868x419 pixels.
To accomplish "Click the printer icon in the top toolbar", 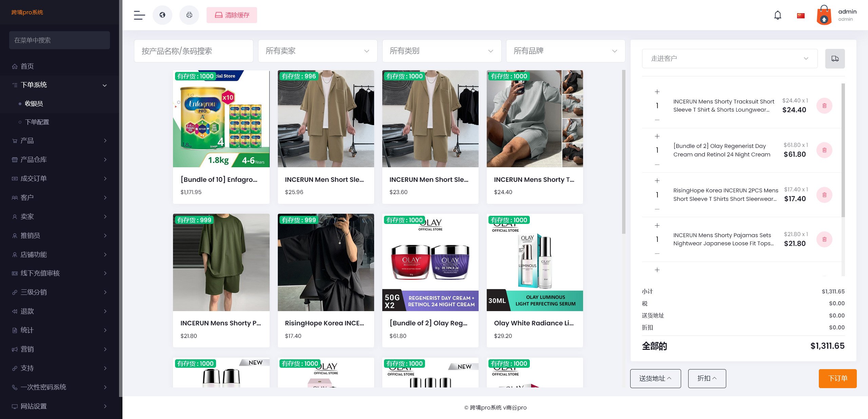I will point(189,15).
